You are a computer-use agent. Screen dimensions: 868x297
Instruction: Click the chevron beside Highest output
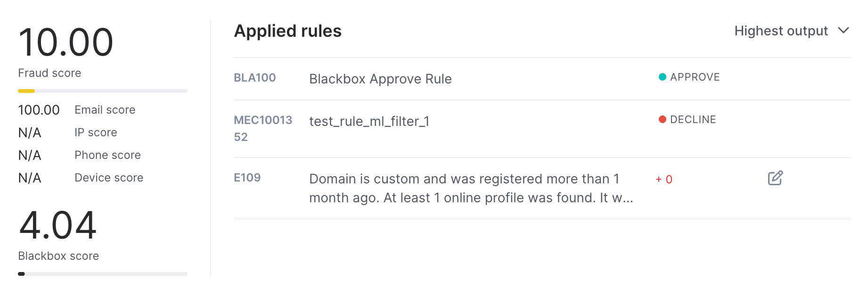[843, 30]
